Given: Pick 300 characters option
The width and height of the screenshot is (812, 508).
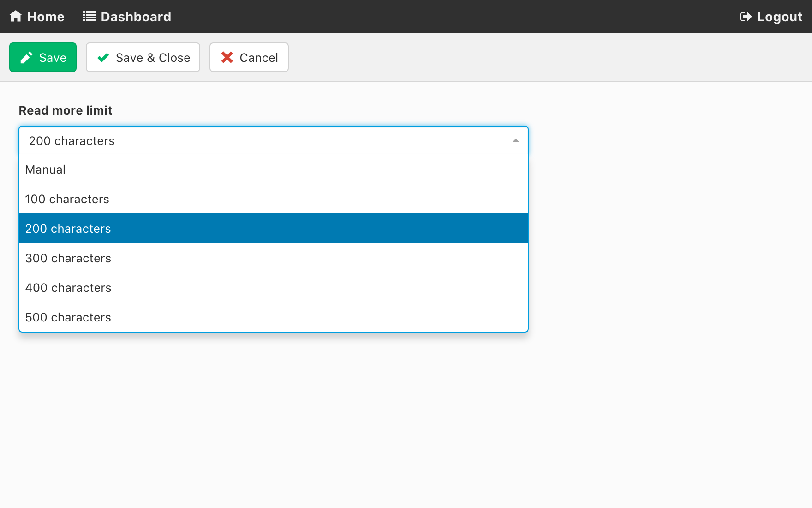Looking at the screenshot, I should 68,258.
